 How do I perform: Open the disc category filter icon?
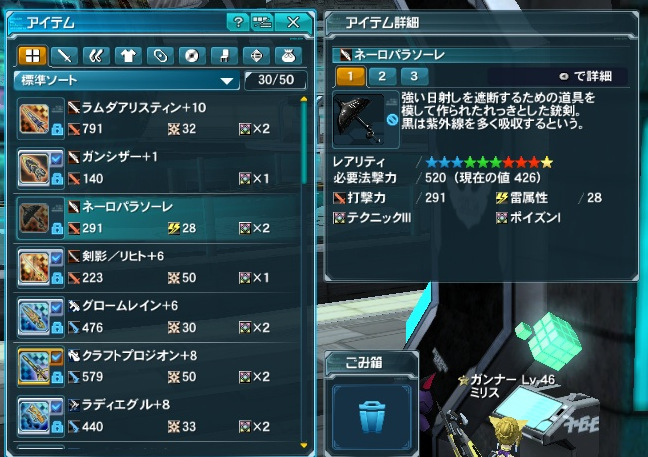click(x=192, y=56)
